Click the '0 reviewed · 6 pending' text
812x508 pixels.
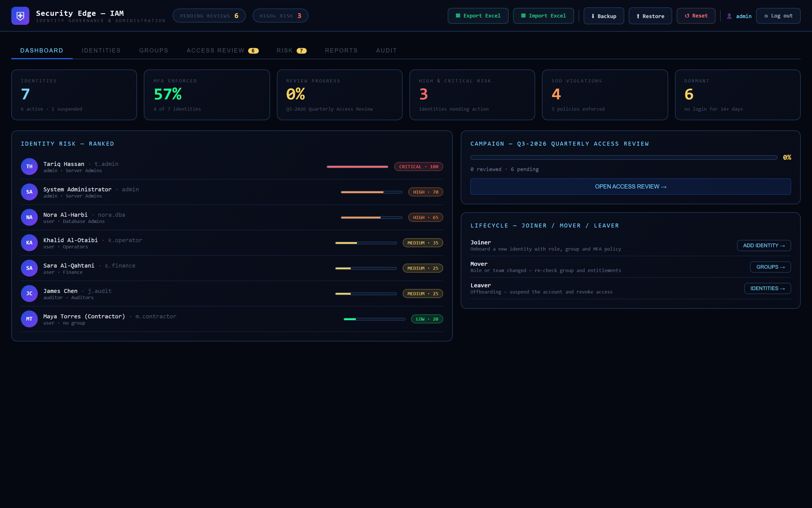tap(504, 169)
